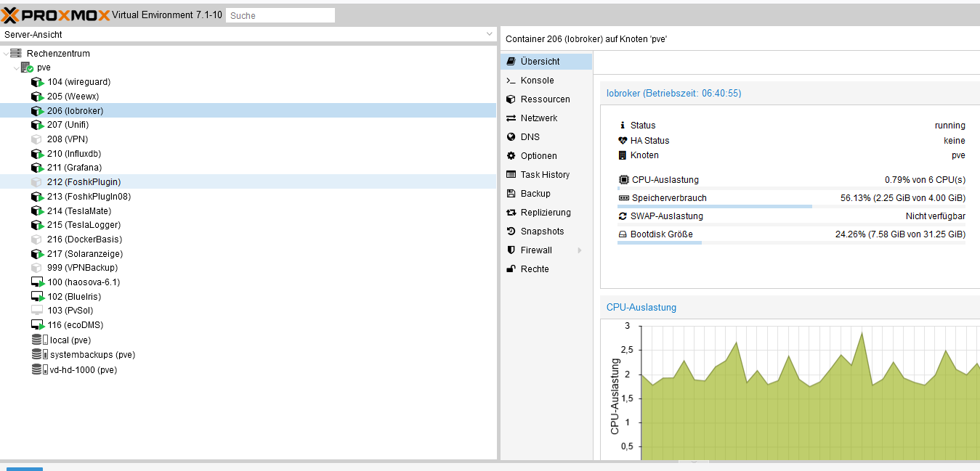Image resolution: width=980 pixels, height=471 pixels.
Task: Open the Task History tab
Action: coord(546,175)
